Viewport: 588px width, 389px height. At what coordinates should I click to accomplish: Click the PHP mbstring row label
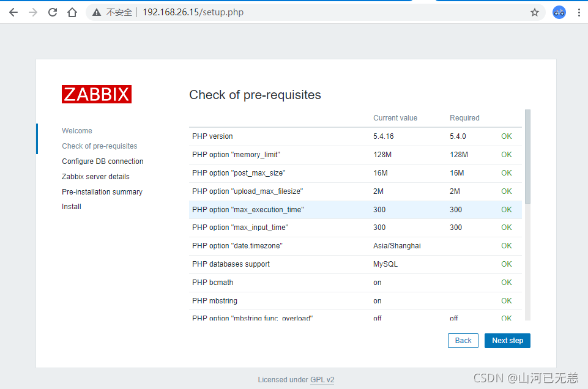[215, 300]
